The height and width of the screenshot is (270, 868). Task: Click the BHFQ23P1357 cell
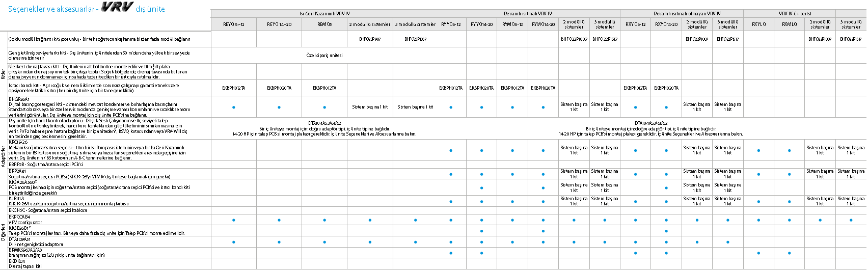pos(415,39)
